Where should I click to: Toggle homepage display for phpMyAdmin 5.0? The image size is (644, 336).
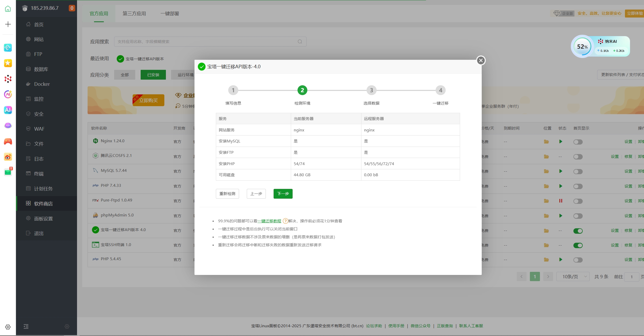pyautogui.click(x=578, y=216)
